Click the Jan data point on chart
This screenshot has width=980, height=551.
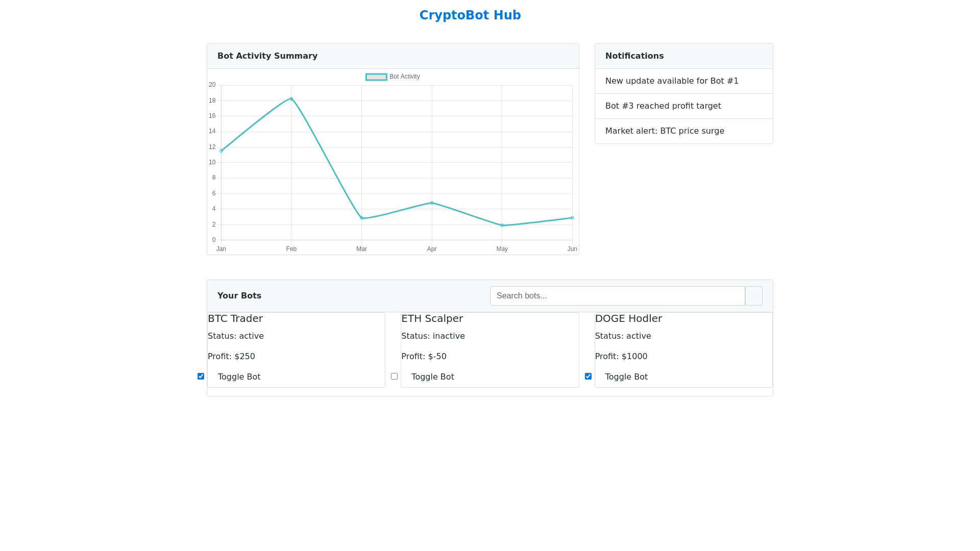(x=221, y=151)
